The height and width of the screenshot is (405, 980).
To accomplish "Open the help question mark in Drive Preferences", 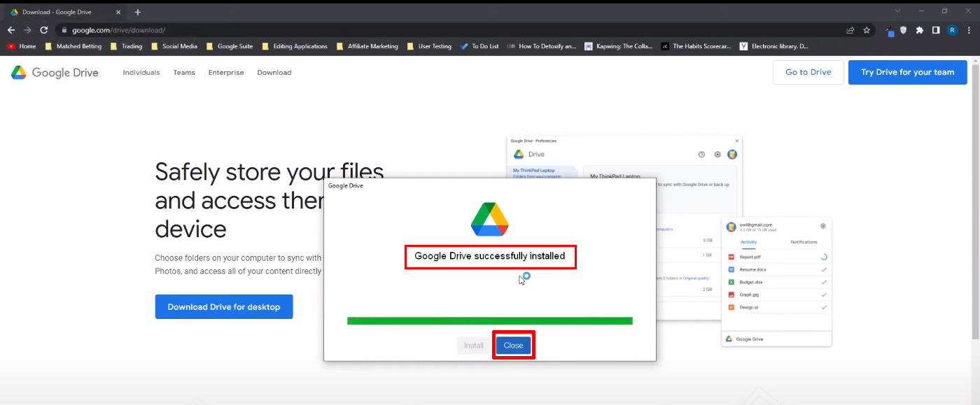I will (x=701, y=155).
